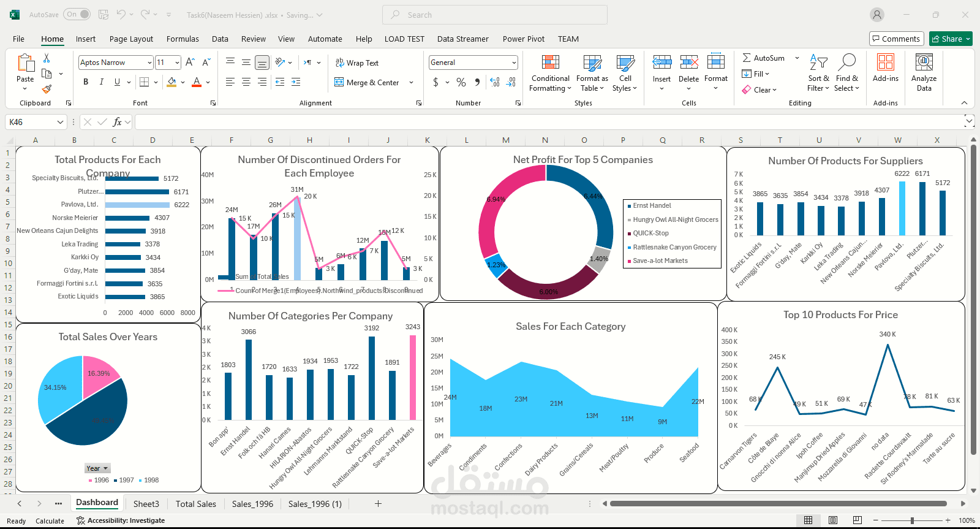Image resolution: width=980 pixels, height=529 pixels.
Task: Open Conditional Formatting options
Action: [550, 74]
